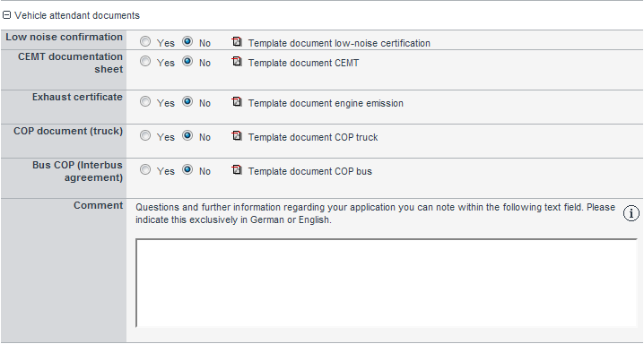Viewport: 644px width, 344px height.
Task: Focus the Comment text field
Action: coord(387,283)
